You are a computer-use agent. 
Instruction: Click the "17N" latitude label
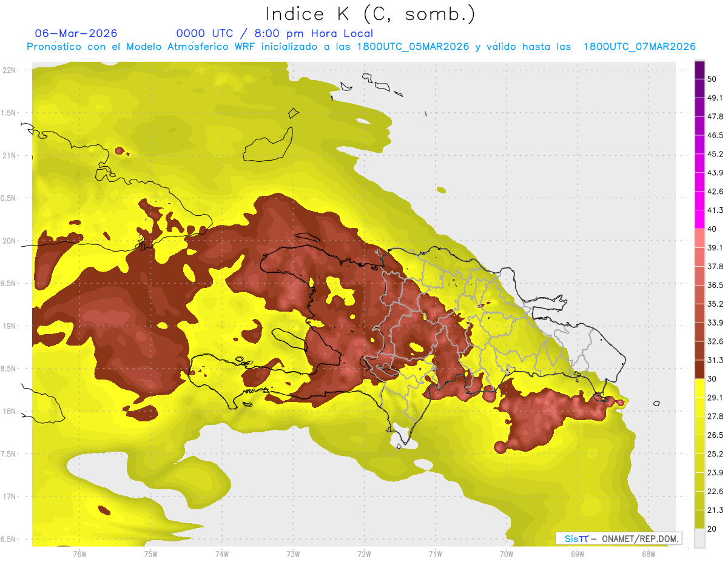point(9,497)
